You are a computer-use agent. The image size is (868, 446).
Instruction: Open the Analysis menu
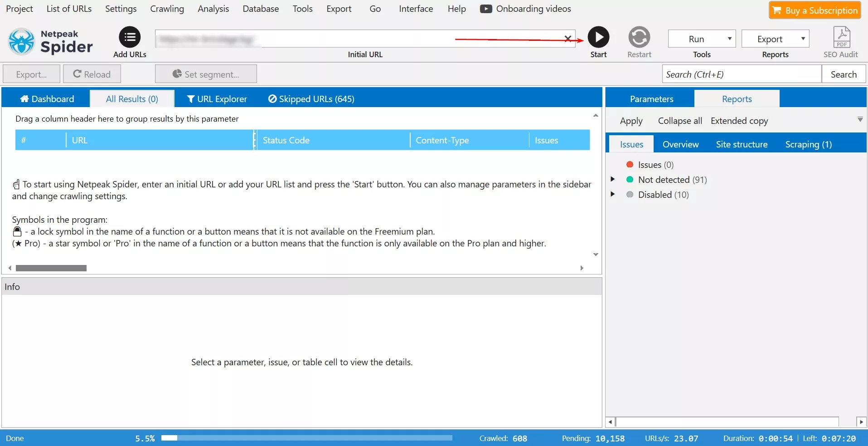[x=213, y=9]
